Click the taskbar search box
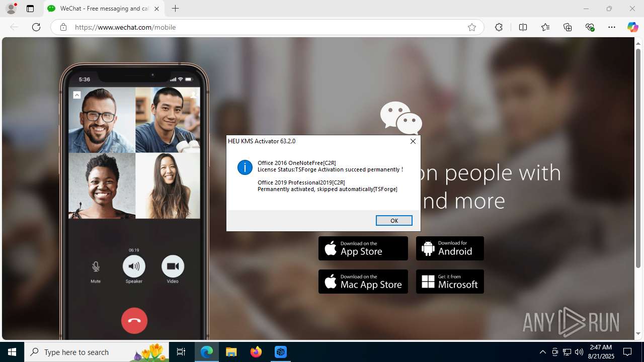 [x=97, y=352]
